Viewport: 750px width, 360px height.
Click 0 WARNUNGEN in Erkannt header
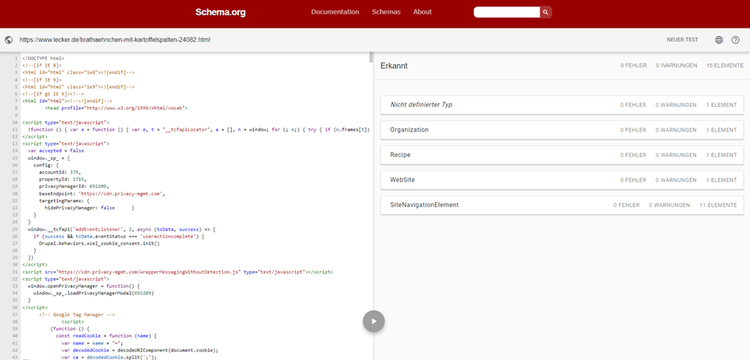point(676,65)
